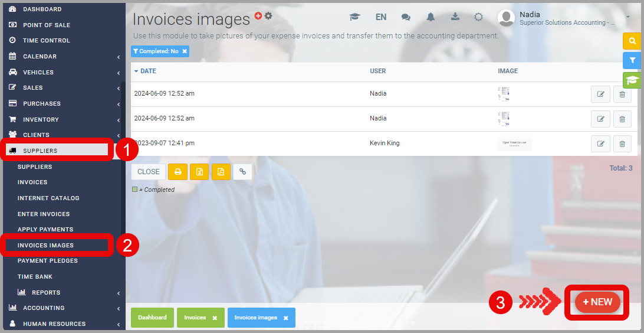644x333 pixels.
Task: Click the yellow search side button
Action: [632, 41]
